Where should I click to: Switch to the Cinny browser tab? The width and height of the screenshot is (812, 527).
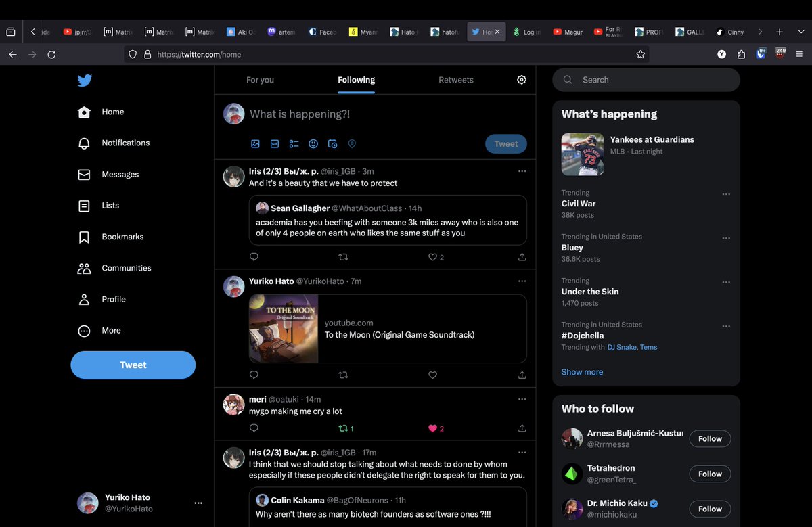point(730,32)
